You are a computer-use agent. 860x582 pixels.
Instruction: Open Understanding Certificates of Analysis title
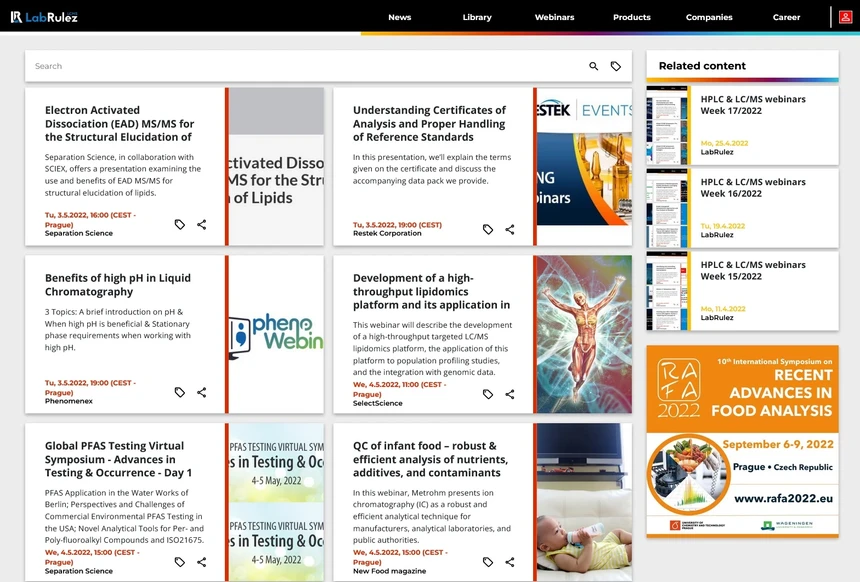coord(429,123)
